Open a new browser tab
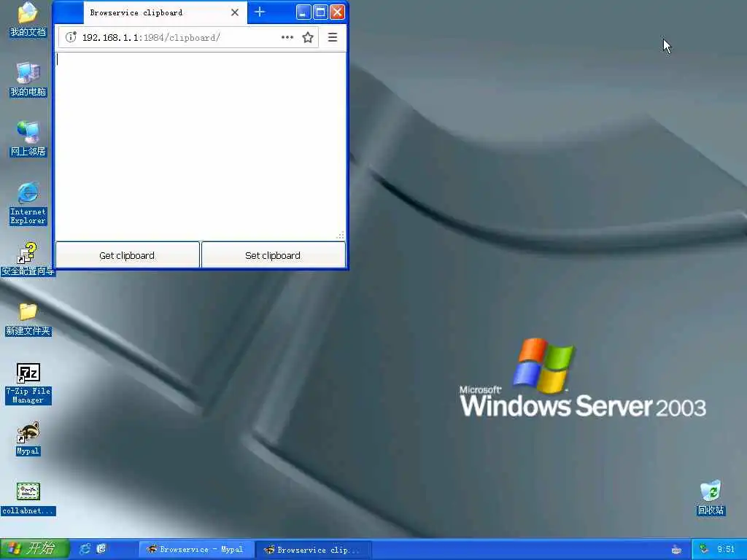Image resolution: width=747 pixels, height=560 pixels. click(x=260, y=12)
